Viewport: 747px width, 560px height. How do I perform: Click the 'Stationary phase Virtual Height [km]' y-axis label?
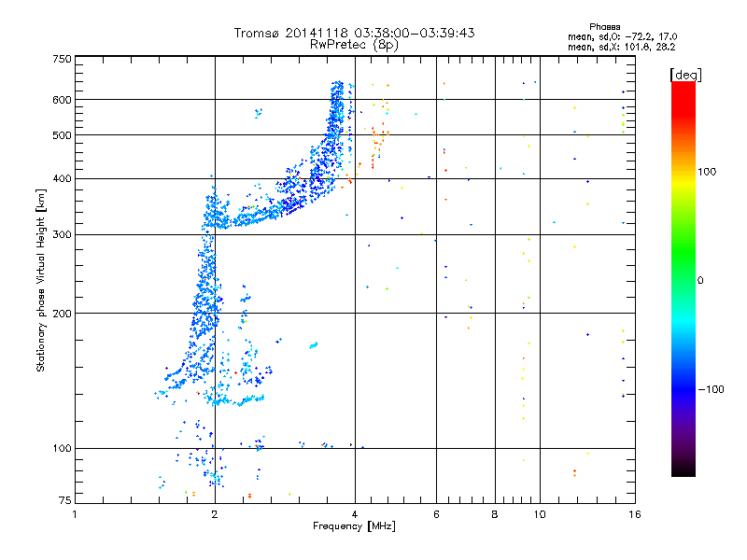[x=40, y=280]
